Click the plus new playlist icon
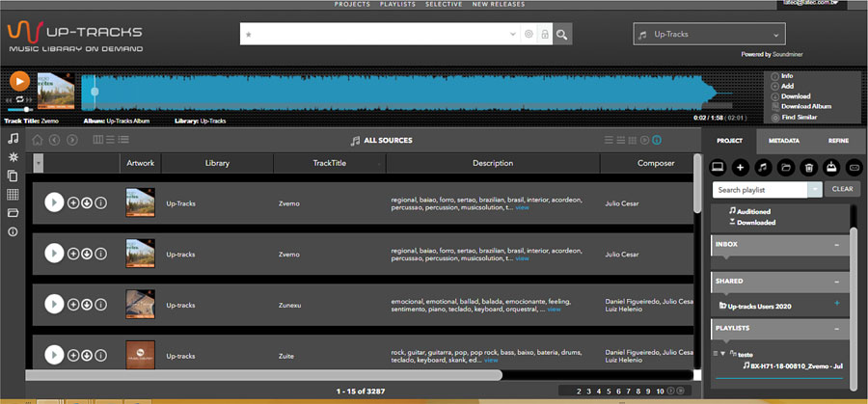Image resolution: width=868 pixels, height=404 pixels. point(741,166)
